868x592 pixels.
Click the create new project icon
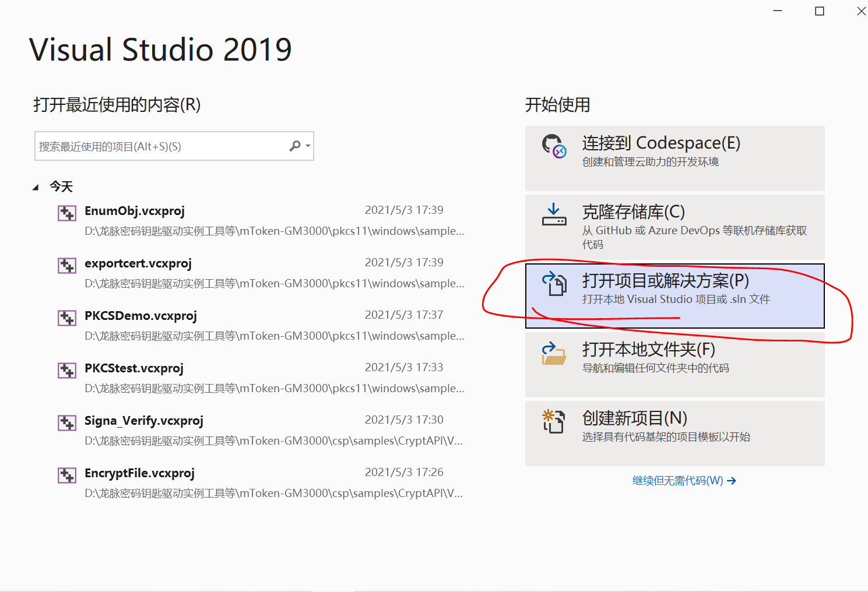(554, 421)
